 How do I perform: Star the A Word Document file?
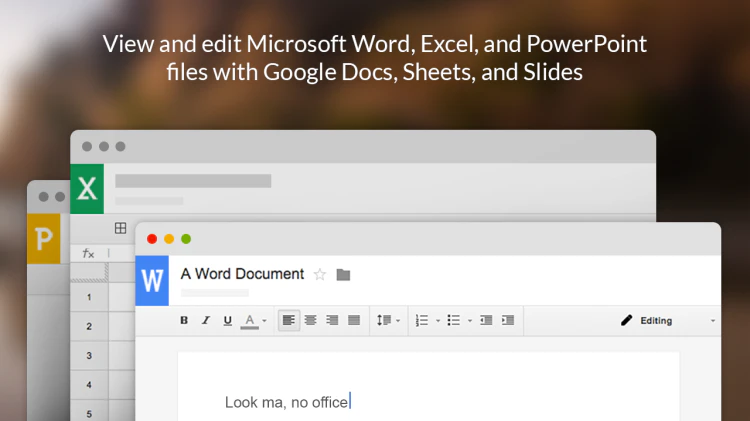coord(320,275)
